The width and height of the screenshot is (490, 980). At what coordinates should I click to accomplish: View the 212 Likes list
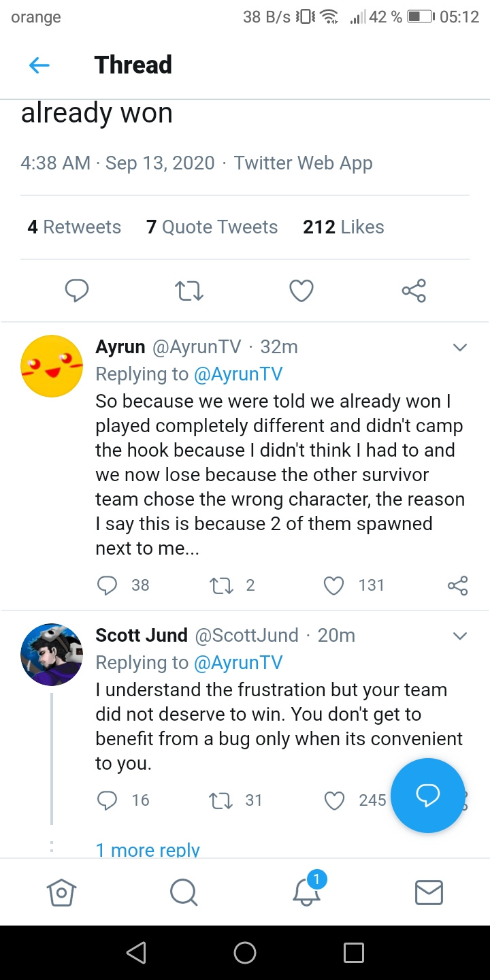coord(343,227)
